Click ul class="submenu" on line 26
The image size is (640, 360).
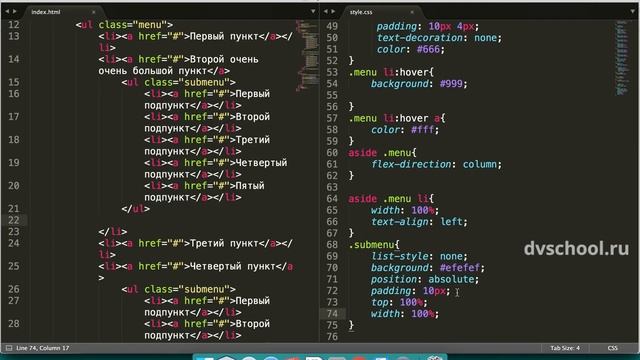[x=178, y=289]
